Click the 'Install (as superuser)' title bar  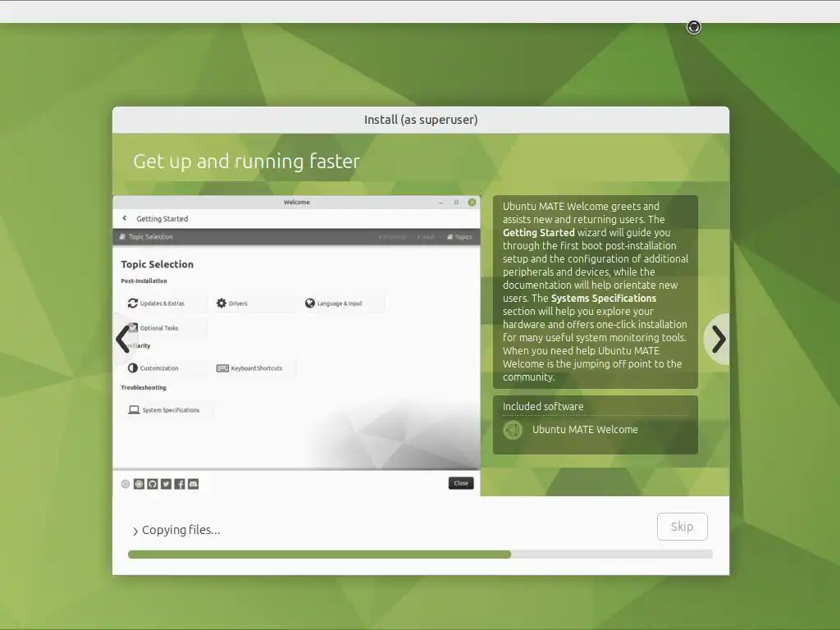pos(421,120)
